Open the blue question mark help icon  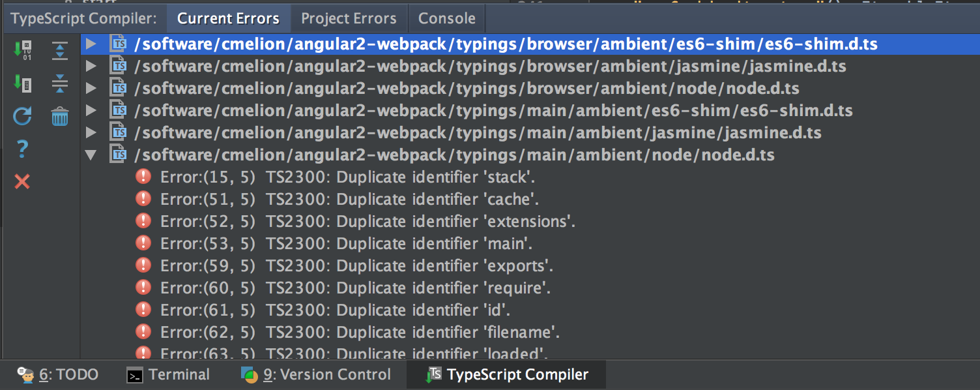pos(22,149)
